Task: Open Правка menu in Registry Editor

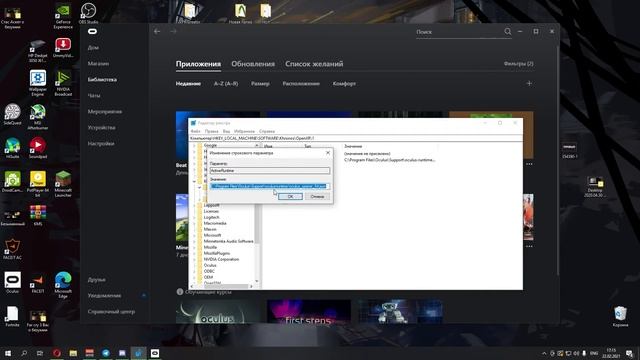Action: pos(211,131)
